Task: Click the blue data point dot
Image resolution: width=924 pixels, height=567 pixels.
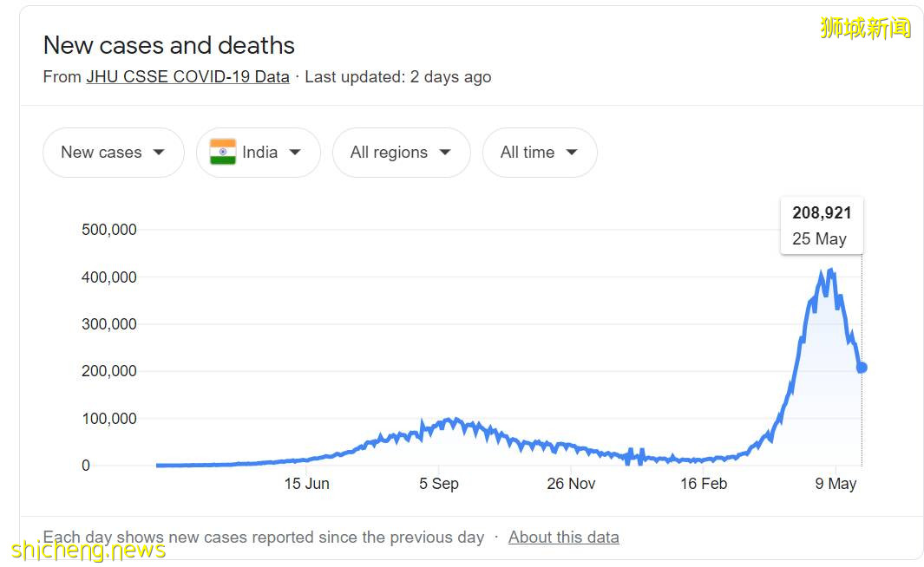Action: click(862, 368)
